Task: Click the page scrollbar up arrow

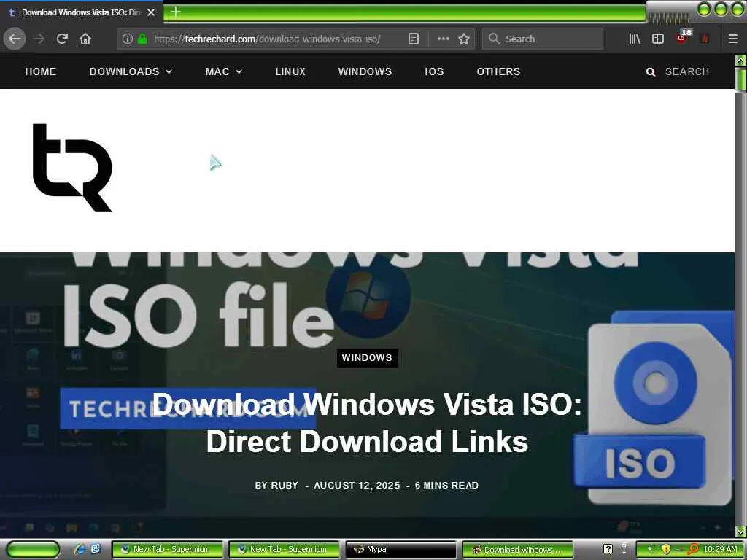Action: [x=741, y=60]
